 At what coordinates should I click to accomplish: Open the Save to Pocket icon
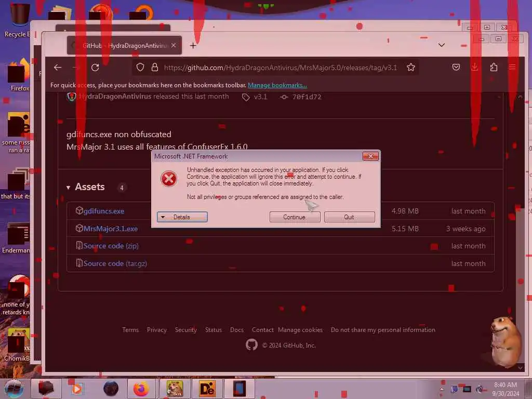(x=456, y=67)
